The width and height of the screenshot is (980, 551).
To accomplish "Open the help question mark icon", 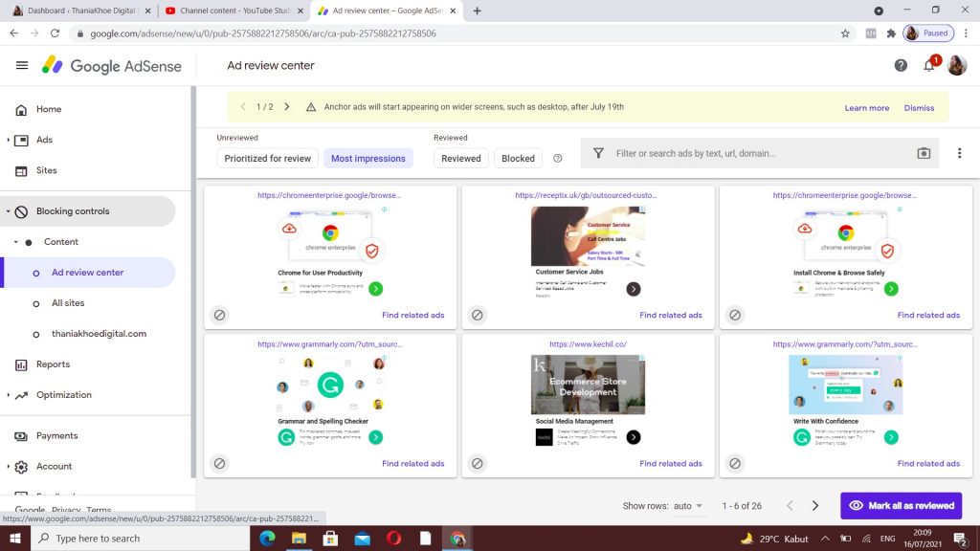I will pyautogui.click(x=901, y=66).
